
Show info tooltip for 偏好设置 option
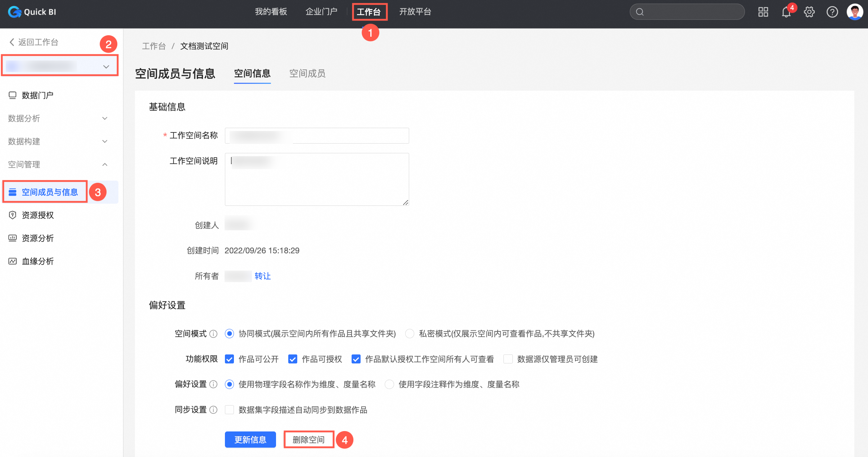pyautogui.click(x=213, y=384)
